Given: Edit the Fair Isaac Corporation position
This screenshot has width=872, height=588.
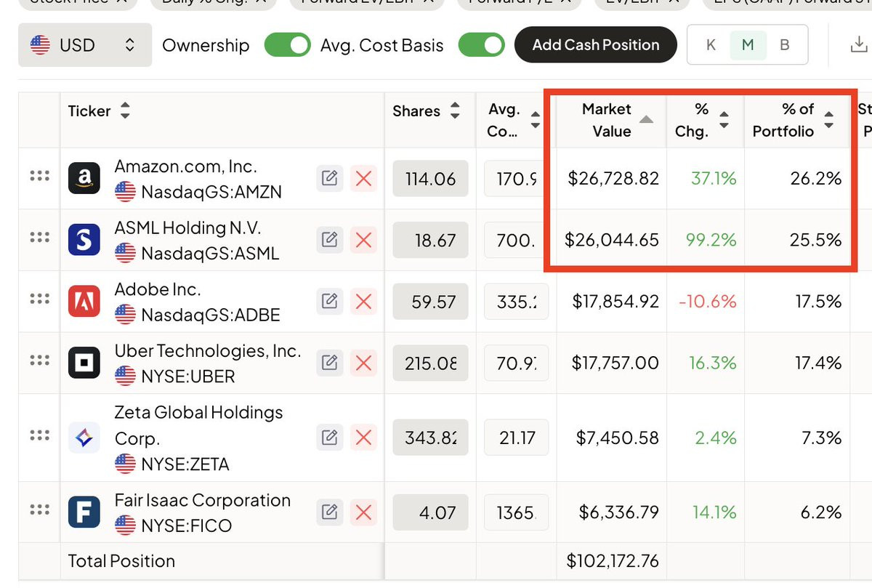Looking at the screenshot, I should point(329,512).
